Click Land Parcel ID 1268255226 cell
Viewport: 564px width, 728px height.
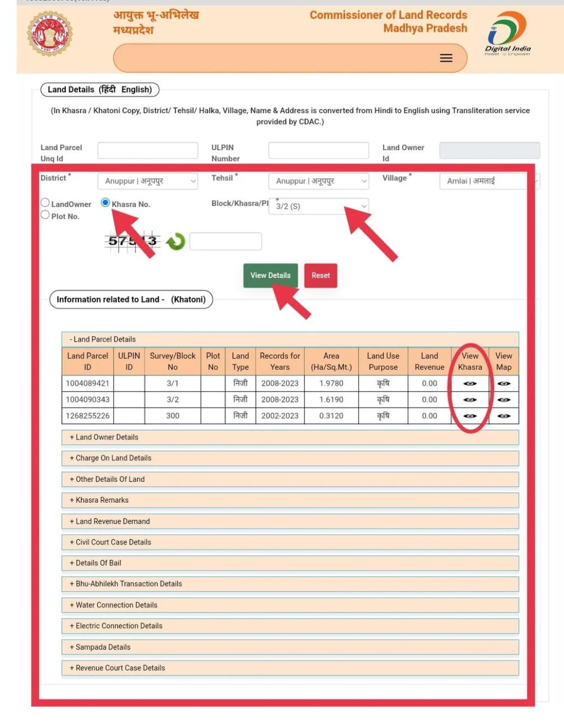87,416
